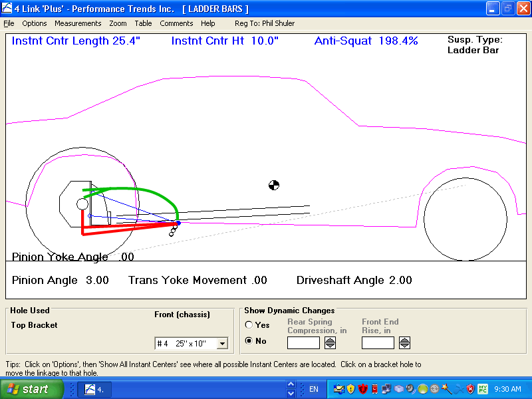Click the green orb tray icon
The height and width of the screenshot is (399, 532).
point(422,389)
